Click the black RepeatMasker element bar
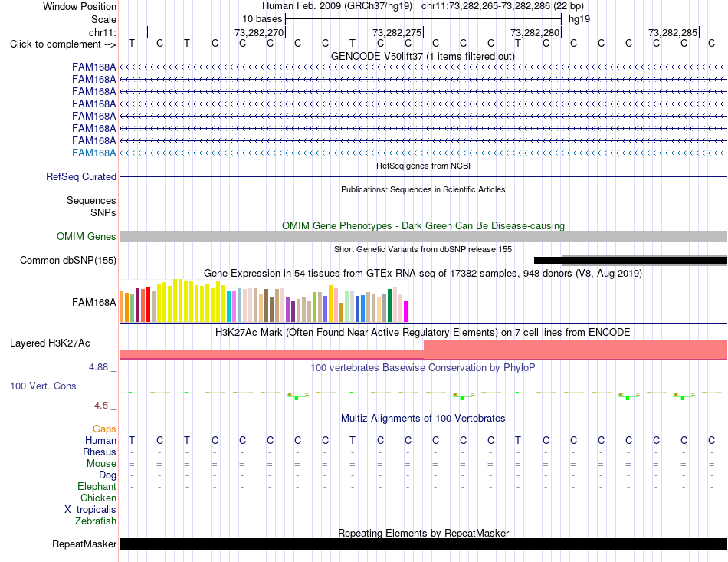Screen dimensions: 728x562 (x=423, y=544)
